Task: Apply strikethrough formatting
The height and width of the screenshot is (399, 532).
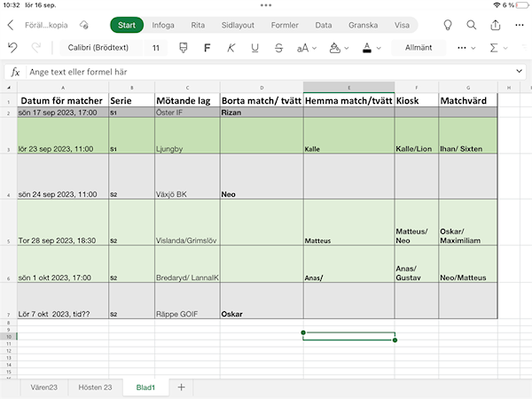Action: pos(278,47)
